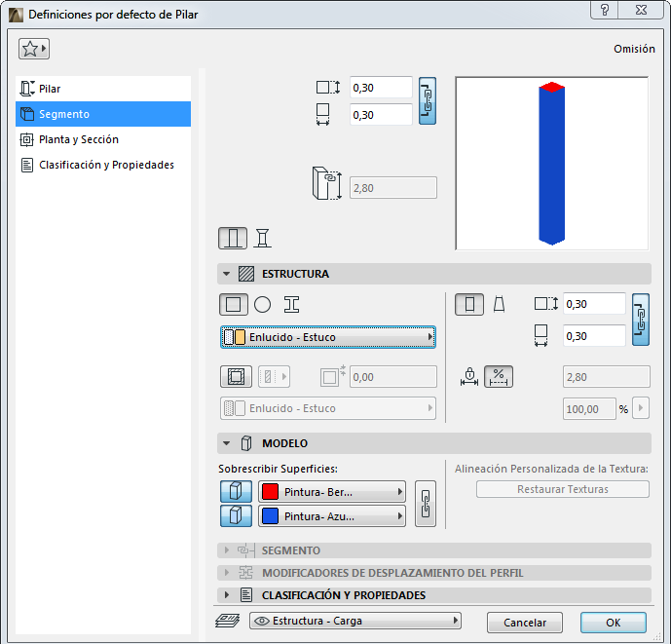Image resolution: width=671 pixels, height=644 pixels.
Task: Collapse the ESTRUCTURA panel
Action: click(x=226, y=274)
